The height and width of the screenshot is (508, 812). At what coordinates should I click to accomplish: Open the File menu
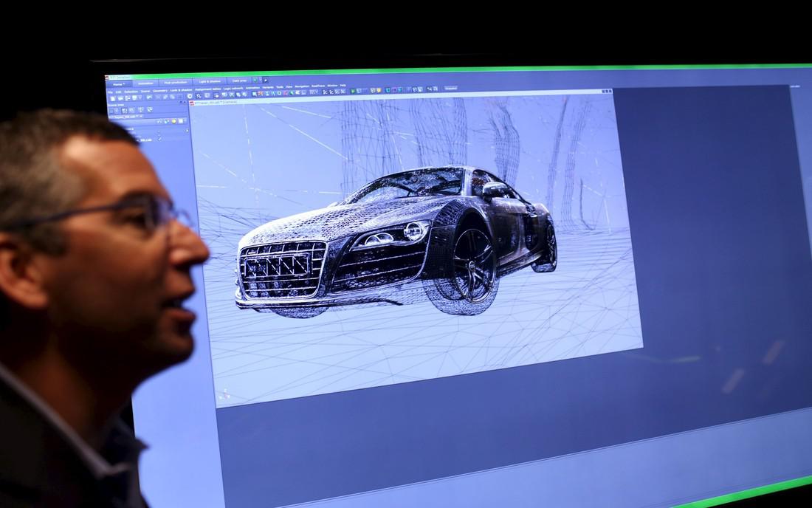[110, 92]
